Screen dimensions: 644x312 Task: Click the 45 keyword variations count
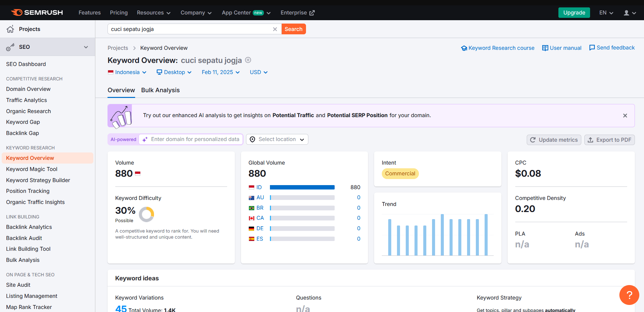tap(121, 309)
